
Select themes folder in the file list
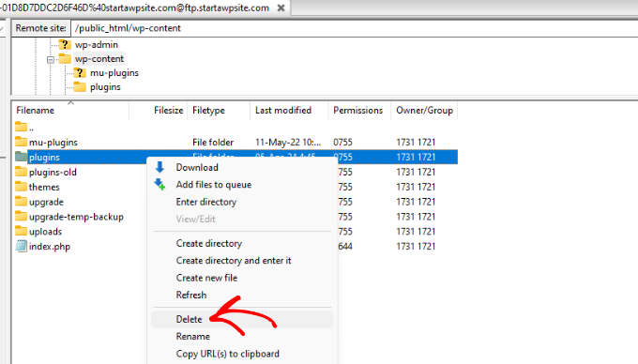[44, 187]
